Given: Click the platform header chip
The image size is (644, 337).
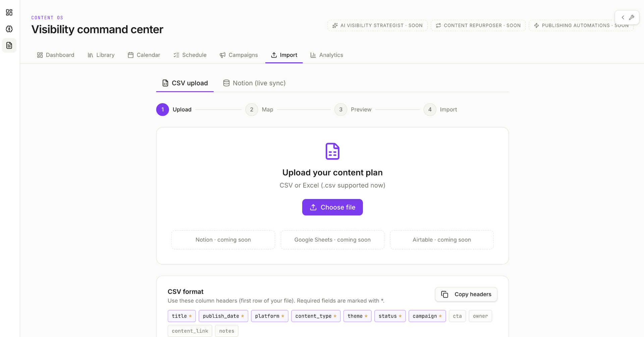Looking at the screenshot, I should tap(270, 316).
